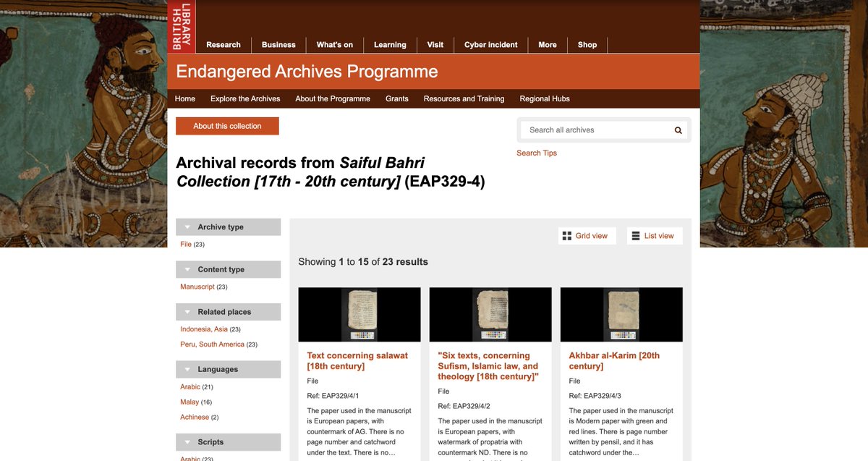868x461 pixels.
Task: Collapse the Content type filter section
Action: click(228, 269)
